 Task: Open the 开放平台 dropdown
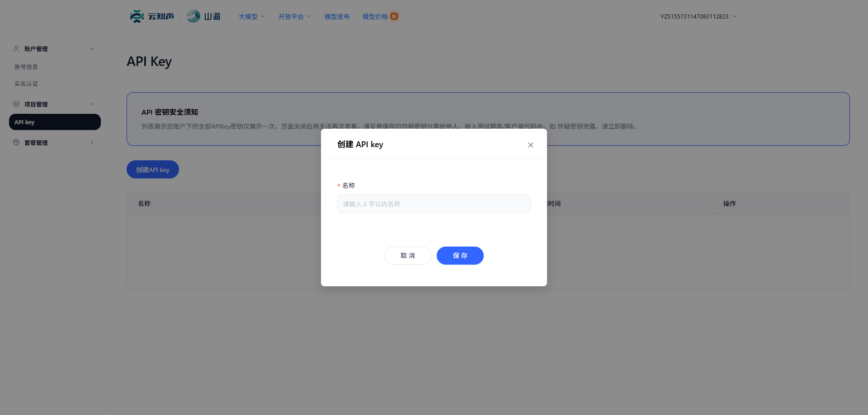click(294, 16)
